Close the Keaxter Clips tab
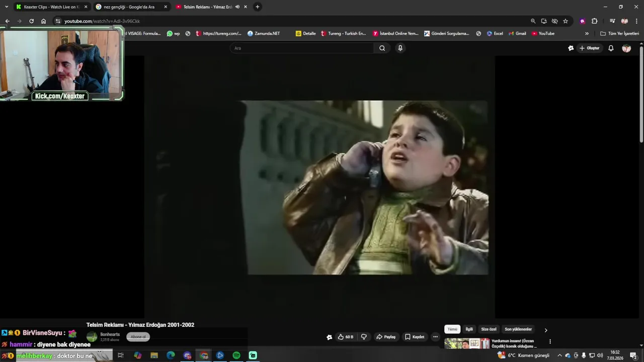This screenshot has height=362, width=644. [86, 7]
